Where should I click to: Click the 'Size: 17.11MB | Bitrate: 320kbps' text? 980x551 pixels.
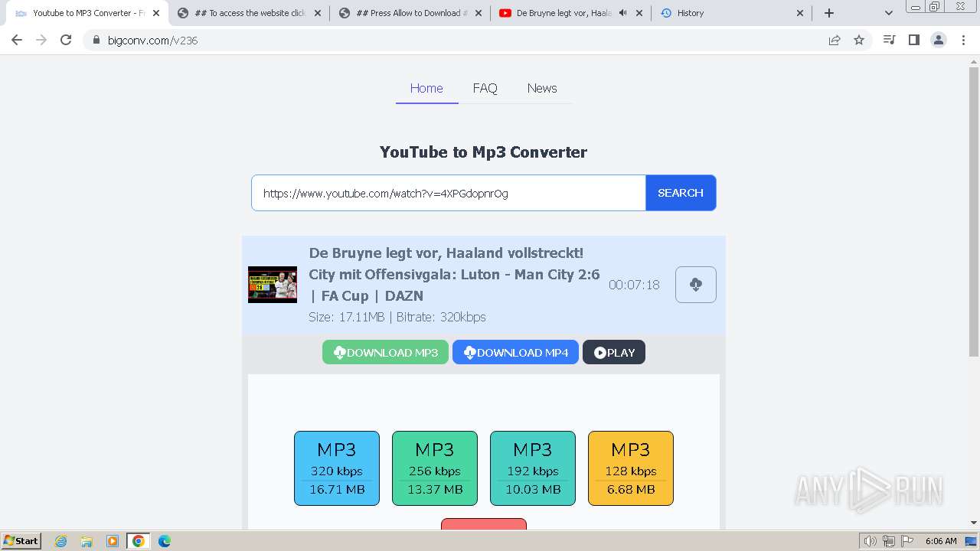pos(397,317)
